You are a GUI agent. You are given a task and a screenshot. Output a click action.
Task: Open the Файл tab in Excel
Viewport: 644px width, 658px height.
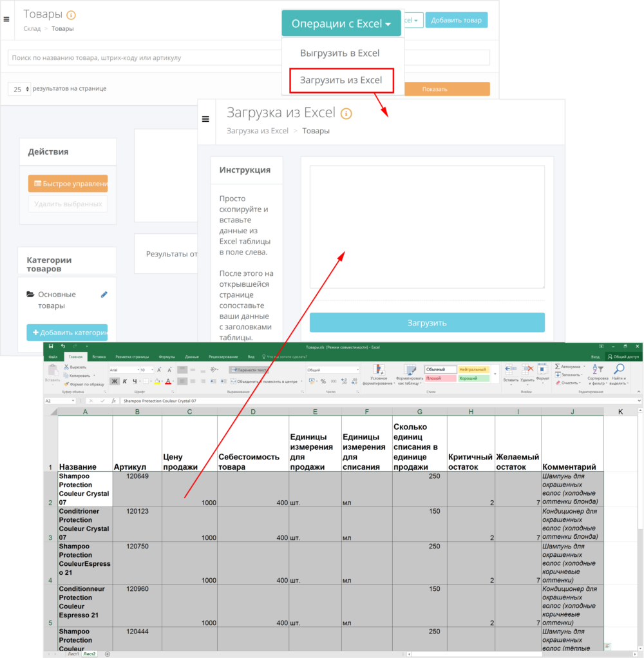[x=53, y=356]
